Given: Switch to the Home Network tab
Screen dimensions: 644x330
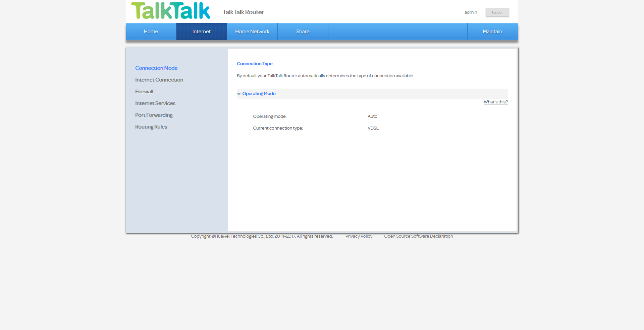Looking at the screenshot, I should tap(252, 32).
